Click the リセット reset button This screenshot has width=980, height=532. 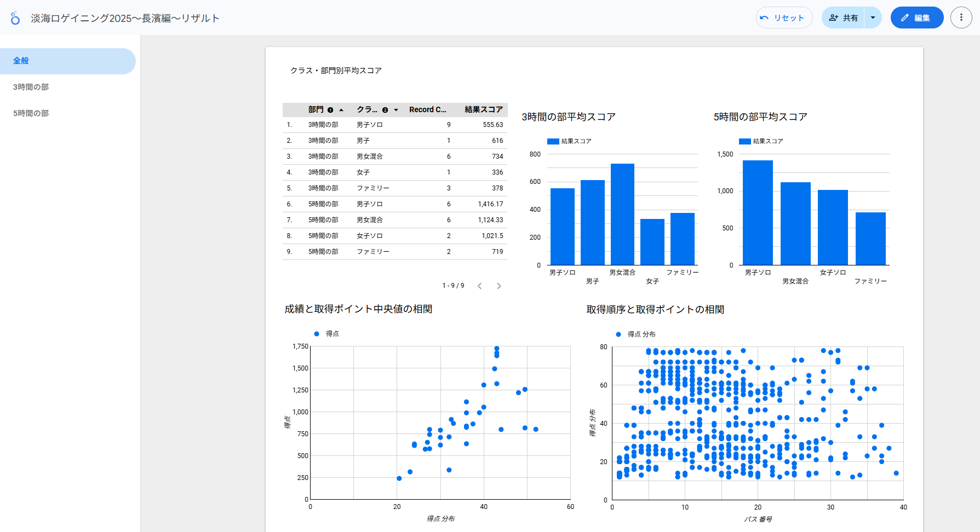pos(784,18)
